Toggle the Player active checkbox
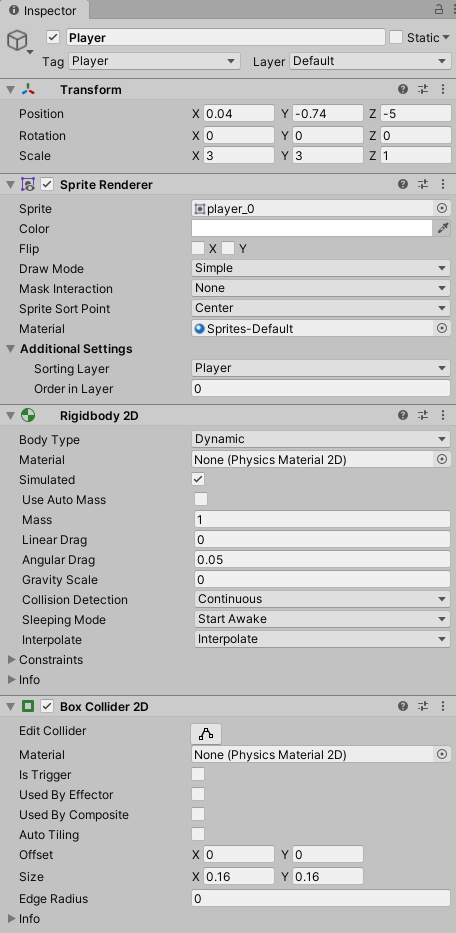The width and height of the screenshot is (456, 933). pos(53,37)
